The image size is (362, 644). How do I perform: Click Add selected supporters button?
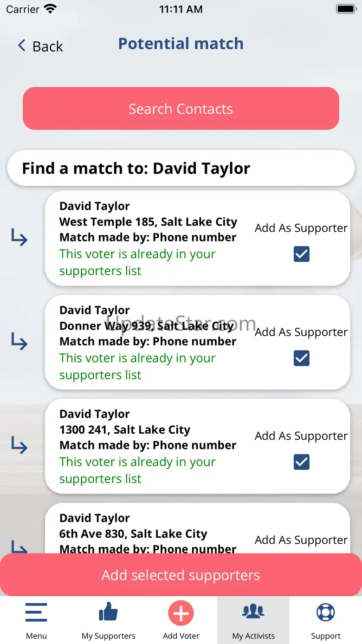click(x=181, y=575)
